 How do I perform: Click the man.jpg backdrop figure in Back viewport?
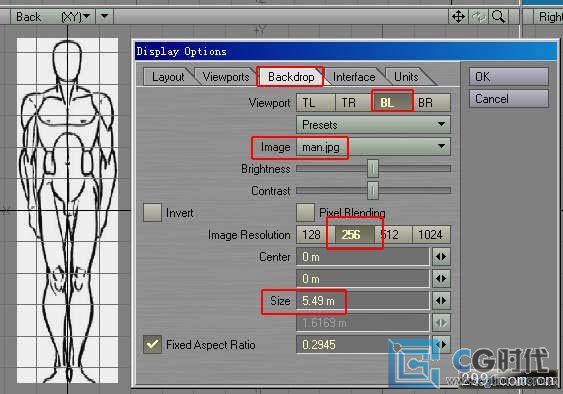(68, 211)
